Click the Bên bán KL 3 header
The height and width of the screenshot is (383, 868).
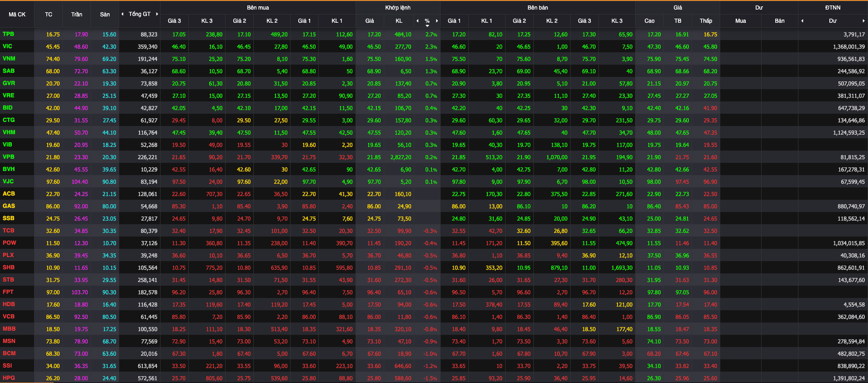point(617,21)
